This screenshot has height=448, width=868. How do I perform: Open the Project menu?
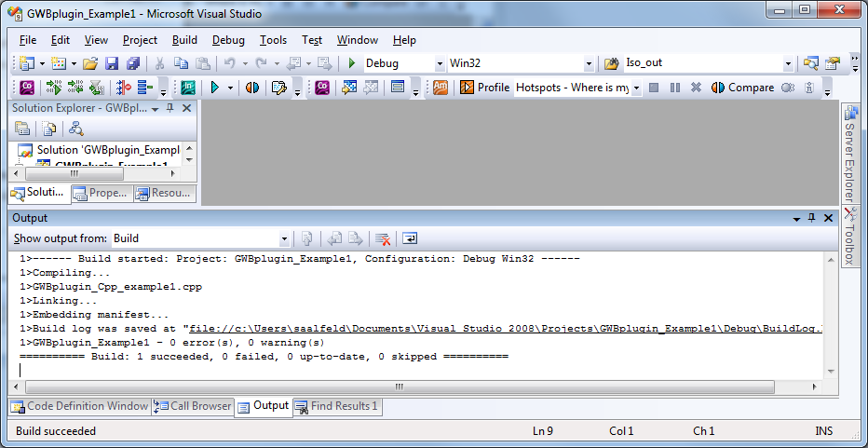tap(140, 40)
